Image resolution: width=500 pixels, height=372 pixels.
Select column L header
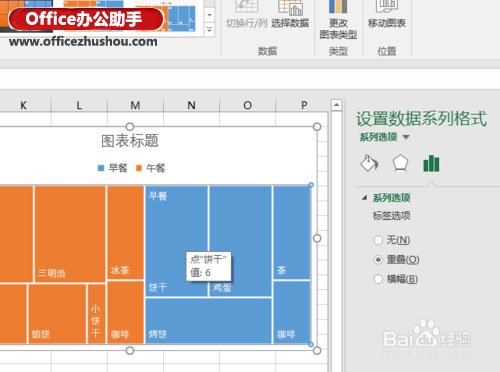click(79, 105)
